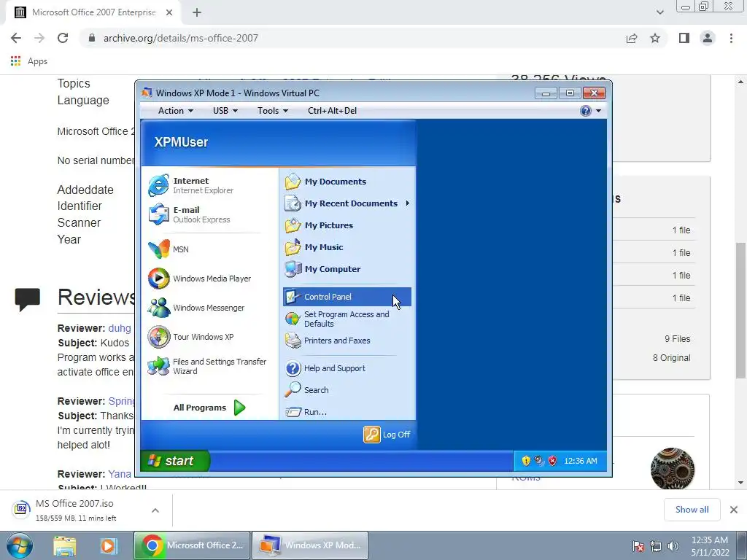Click the volume speaker tray icon
The width and height of the screenshot is (747, 560).
(673, 546)
